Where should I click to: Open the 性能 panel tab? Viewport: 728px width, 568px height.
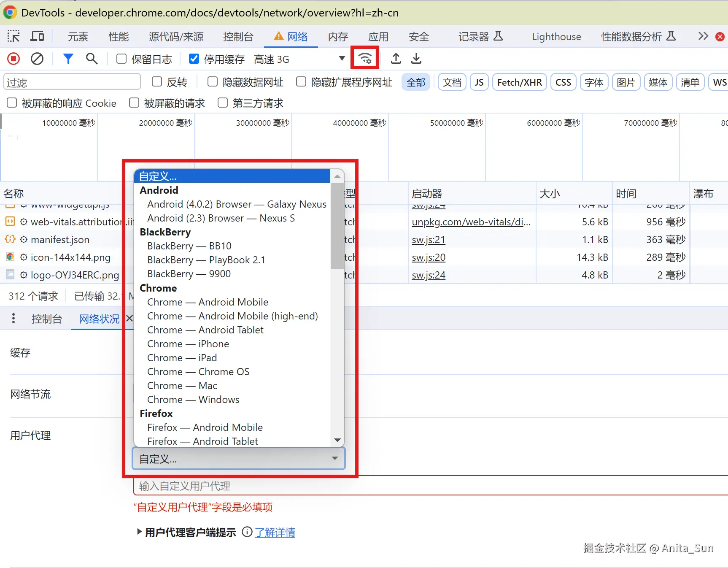click(119, 37)
